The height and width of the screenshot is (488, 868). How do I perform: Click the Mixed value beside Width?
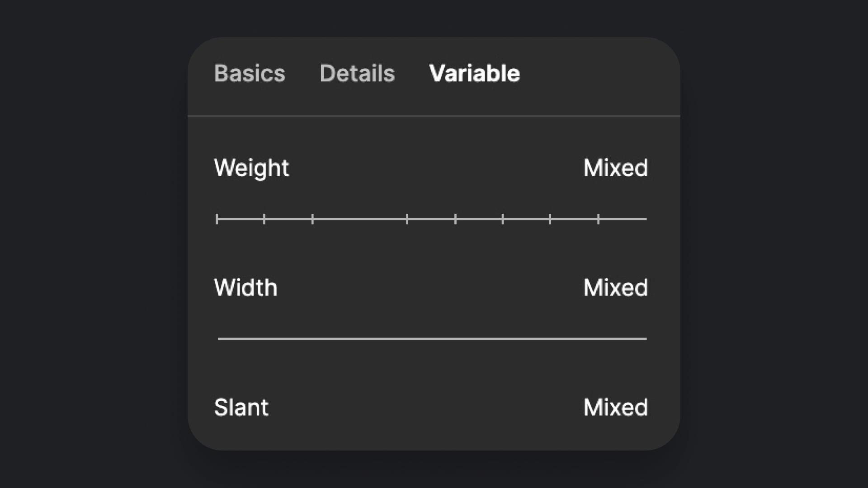[x=616, y=287]
